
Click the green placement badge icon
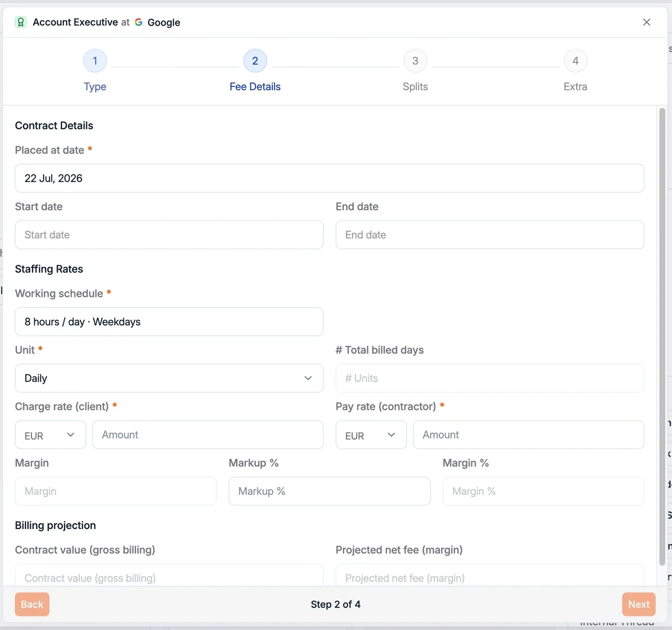point(21,22)
